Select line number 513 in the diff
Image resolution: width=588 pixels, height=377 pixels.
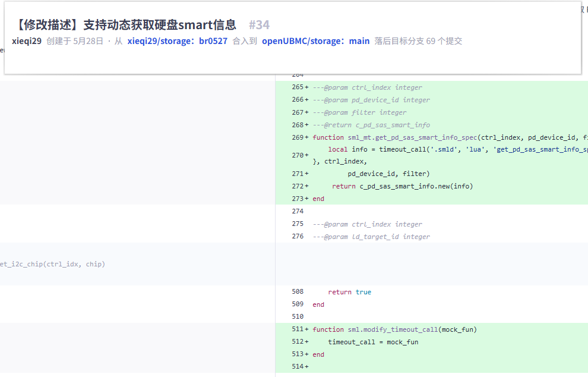(298, 354)
